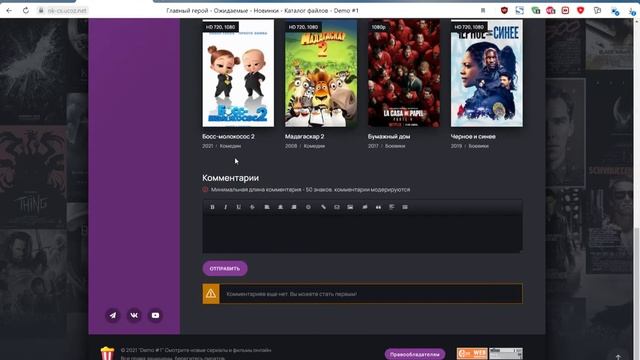Open the pink round extension icon

pos(550,11)
